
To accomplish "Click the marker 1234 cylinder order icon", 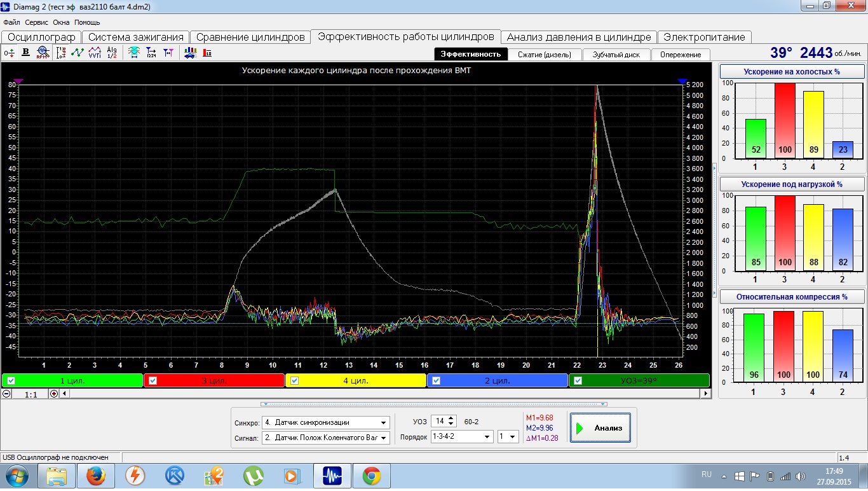I will (151, 53).
